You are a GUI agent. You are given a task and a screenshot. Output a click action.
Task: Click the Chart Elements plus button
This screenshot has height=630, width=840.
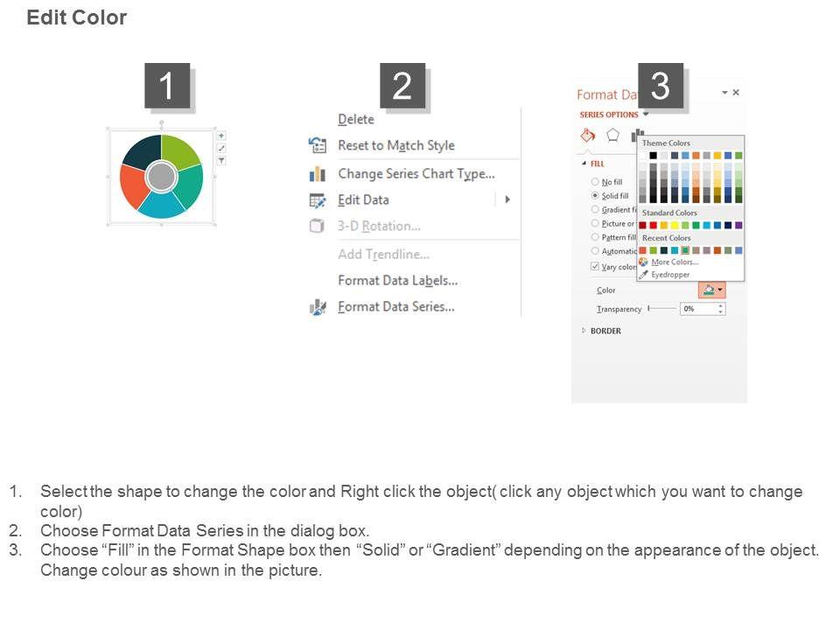click(x=221, y=136)
